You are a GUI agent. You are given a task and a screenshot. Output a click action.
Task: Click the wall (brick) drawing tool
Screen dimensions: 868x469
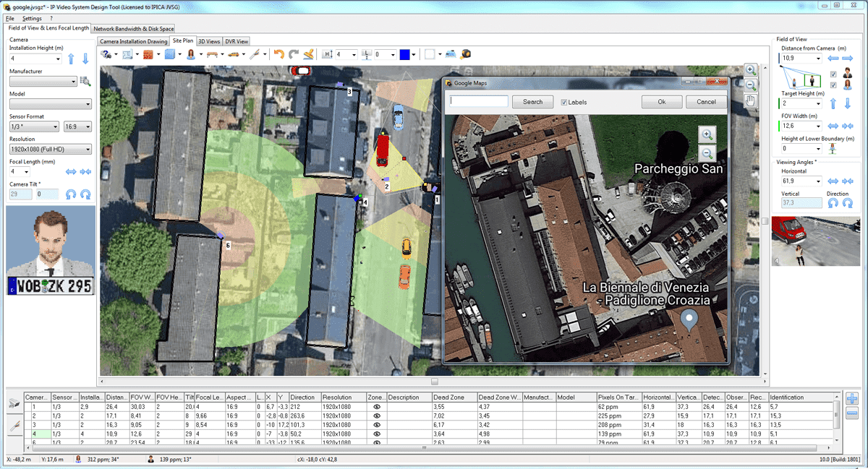tap(148, 54)
